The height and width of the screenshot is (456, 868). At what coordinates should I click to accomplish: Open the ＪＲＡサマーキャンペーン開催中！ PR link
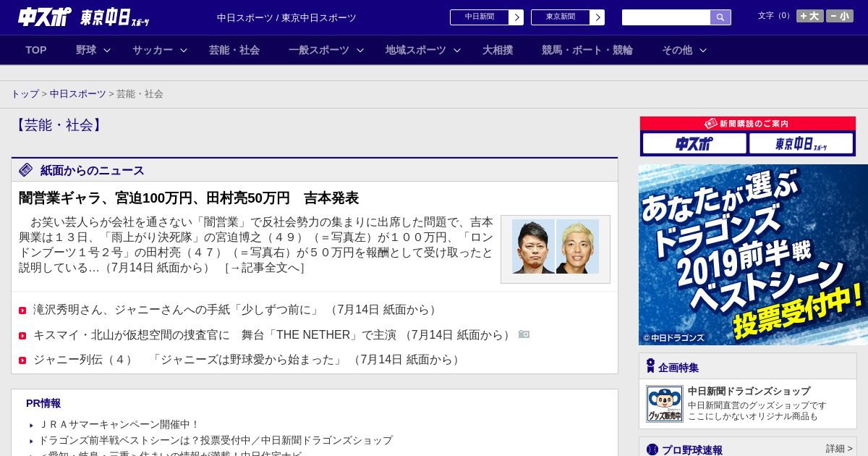(x=119, y=425)
